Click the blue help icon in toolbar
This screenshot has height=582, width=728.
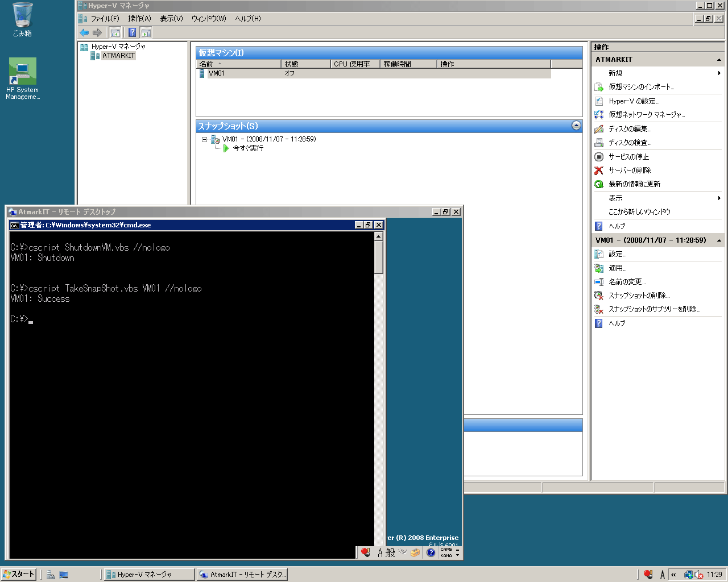(132, 32)
